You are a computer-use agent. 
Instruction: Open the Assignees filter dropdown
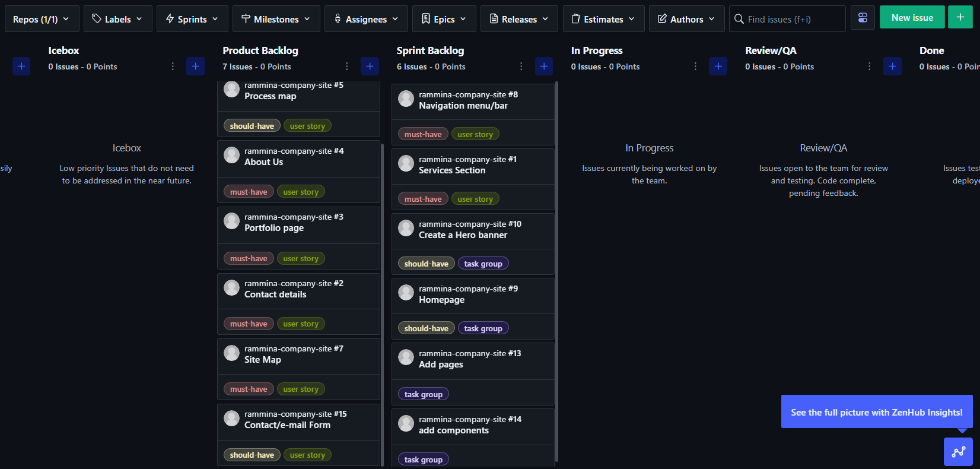click(366, 19)
